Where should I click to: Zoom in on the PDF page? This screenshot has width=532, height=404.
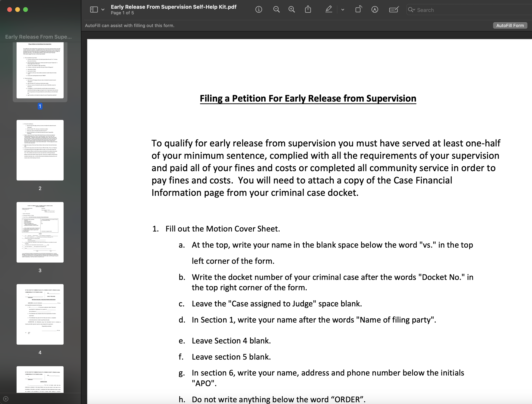pos(292,10)
